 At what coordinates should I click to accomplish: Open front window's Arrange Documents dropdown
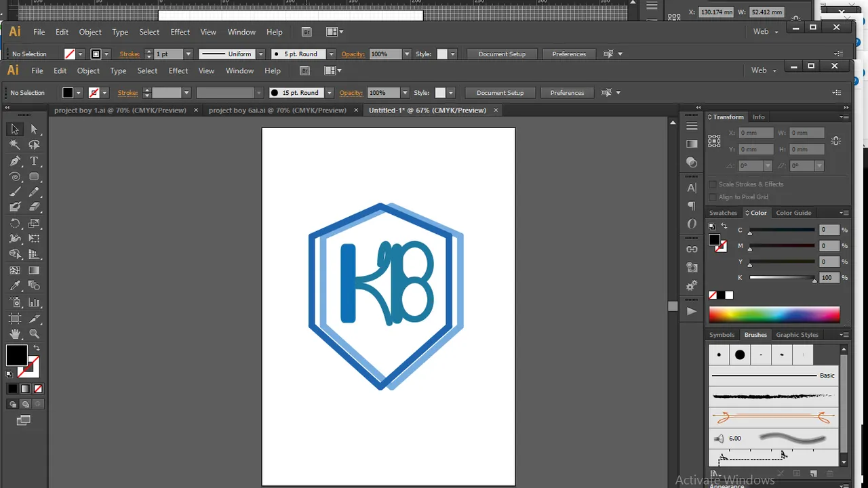(334, 70)
